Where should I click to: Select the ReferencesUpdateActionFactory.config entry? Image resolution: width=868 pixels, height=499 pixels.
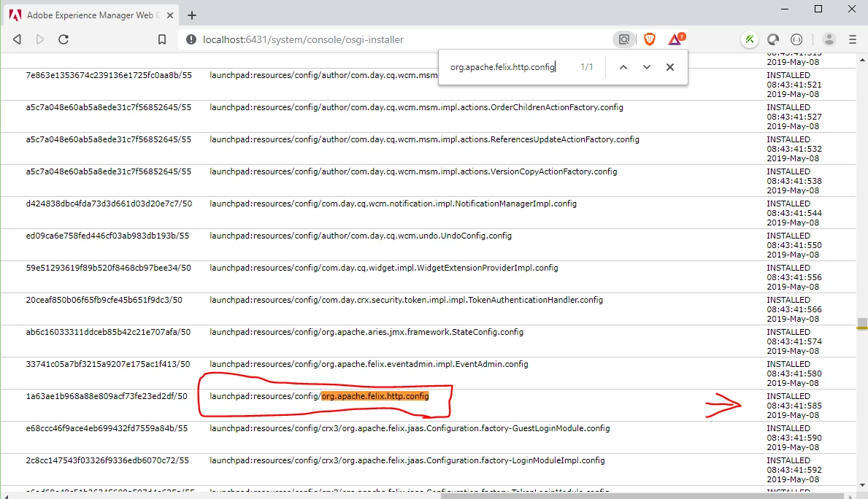tap(424, 139)
